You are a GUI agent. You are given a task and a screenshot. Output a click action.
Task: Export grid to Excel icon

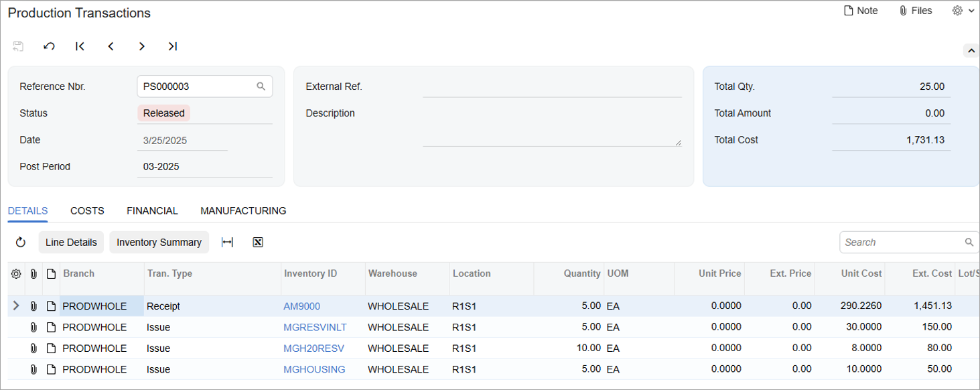pyautogui.click(x=258, y=243)
